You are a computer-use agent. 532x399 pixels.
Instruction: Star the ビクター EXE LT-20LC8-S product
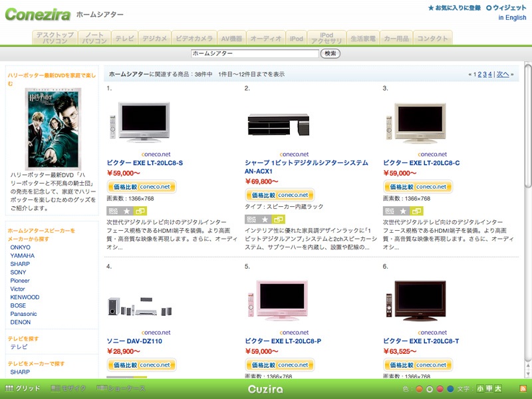click(x=126, y=211)
